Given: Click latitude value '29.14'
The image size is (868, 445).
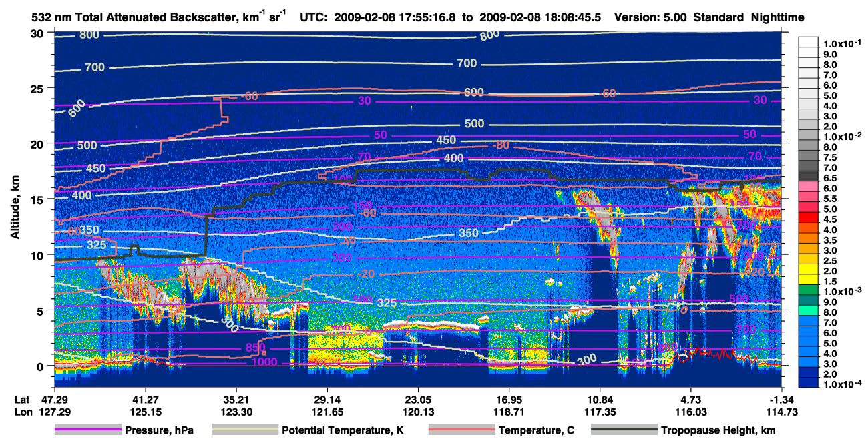Looking at the screenshot, I should [327, 399].
